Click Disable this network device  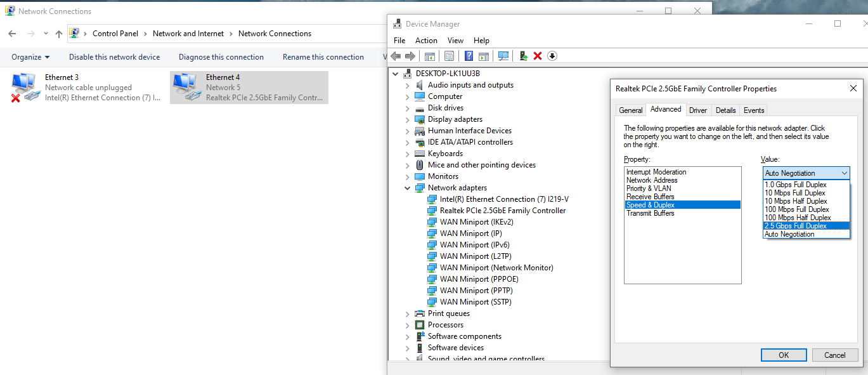tap(114, 57)
